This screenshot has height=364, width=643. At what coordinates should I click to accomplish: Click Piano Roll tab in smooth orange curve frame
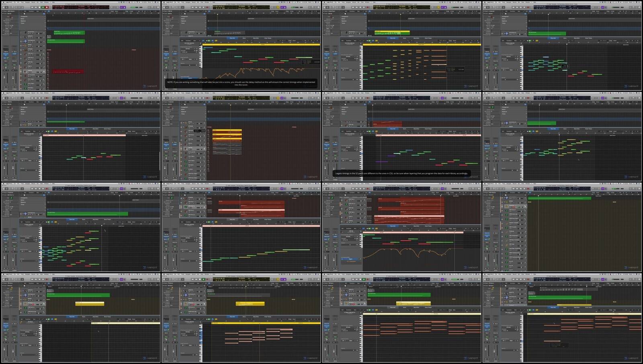pos(392,226)
